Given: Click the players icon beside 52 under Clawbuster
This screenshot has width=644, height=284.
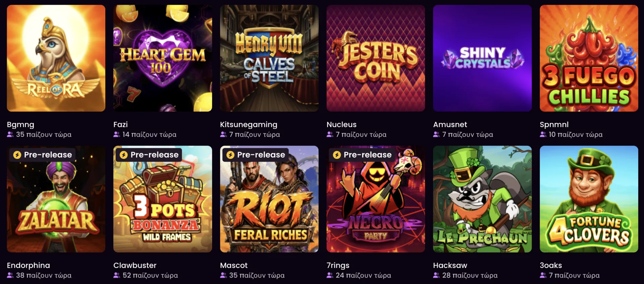Looking at the screenshot, I should click(117, 275).
